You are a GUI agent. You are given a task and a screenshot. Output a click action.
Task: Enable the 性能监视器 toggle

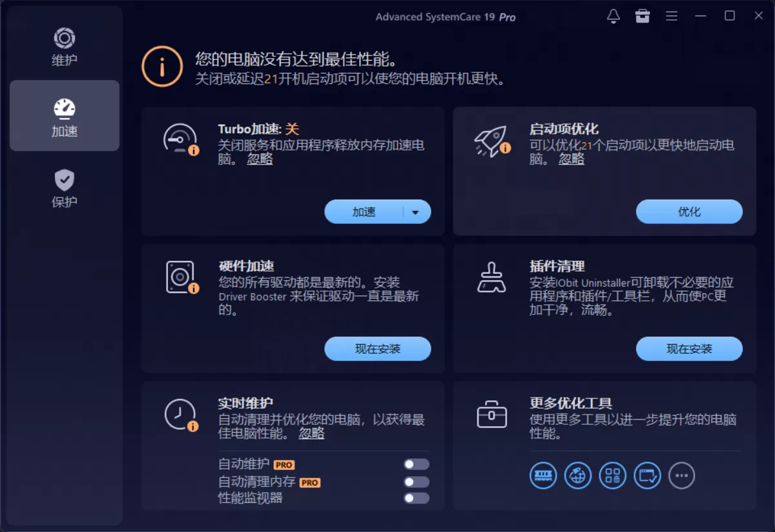tap(417, 498)
